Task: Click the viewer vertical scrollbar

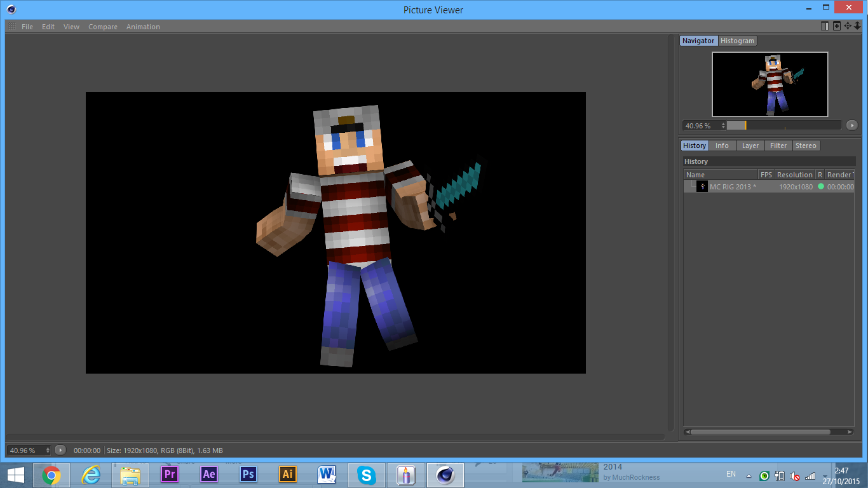Action: pos(670,233)
